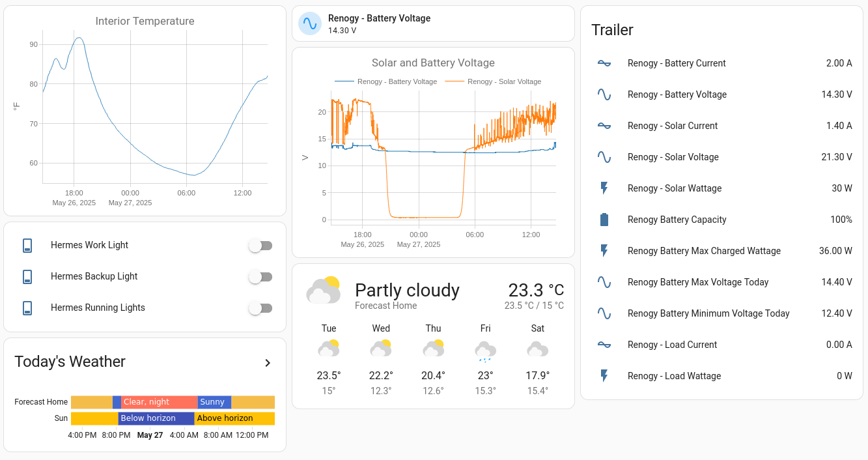Click the 0 W load wattage value
Image resolution: width=868 pixels, height=460 pixels.
coord(845,376)
